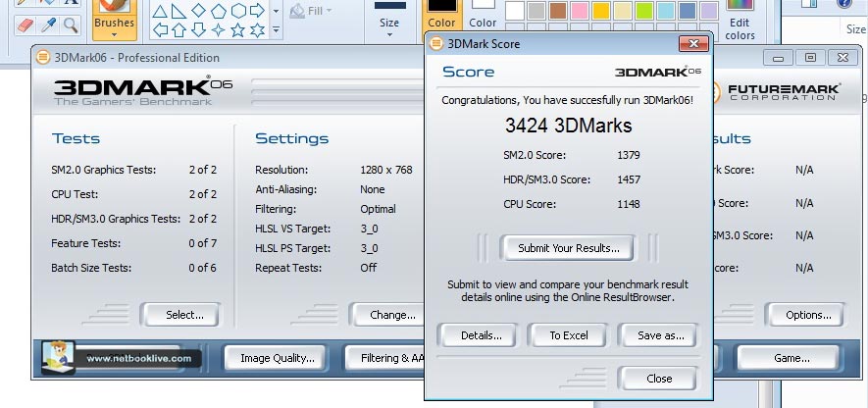Click the Close button in Score dialog

(658, 379)
